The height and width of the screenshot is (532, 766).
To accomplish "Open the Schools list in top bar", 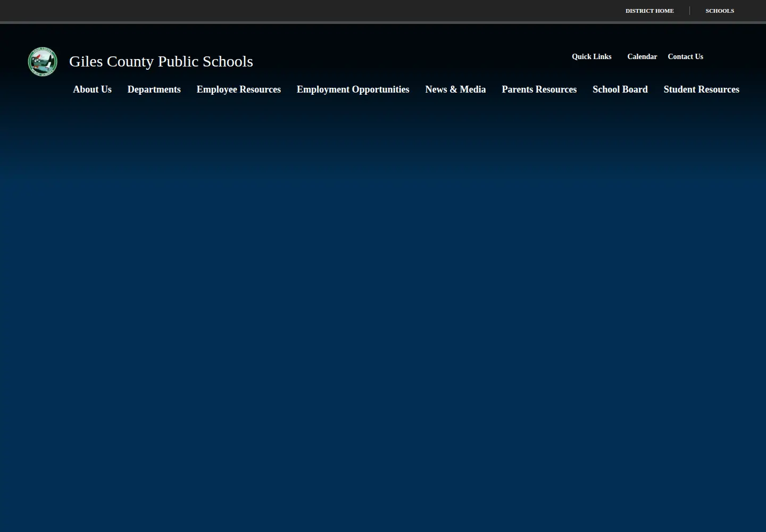I will pyautogui.click(x=720, y=11).
